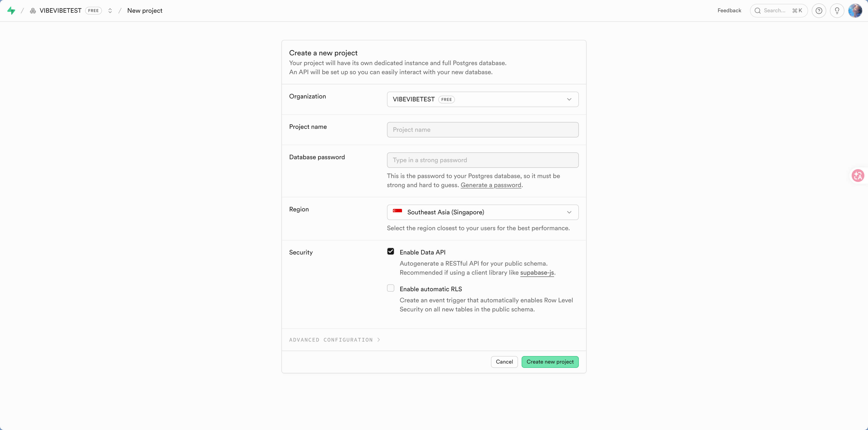Screen dimensions: 868x430
Task: Focus the Project name input field
Action: 483,130
